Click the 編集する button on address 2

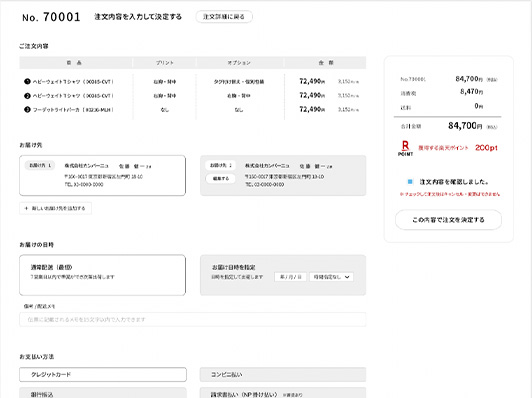(x=221, y=178)
